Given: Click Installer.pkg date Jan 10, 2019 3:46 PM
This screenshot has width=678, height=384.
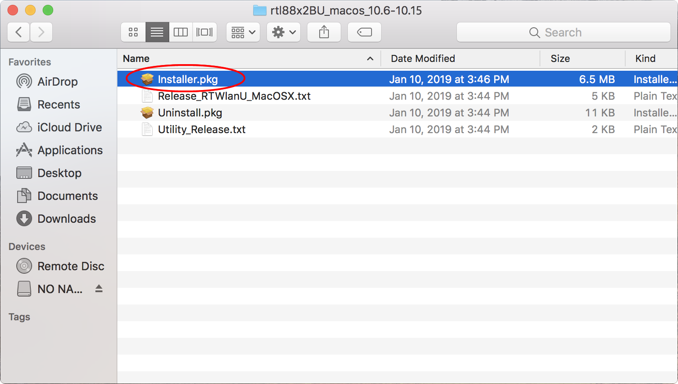Looking at the screenshot, I should (x=449, y=79).
